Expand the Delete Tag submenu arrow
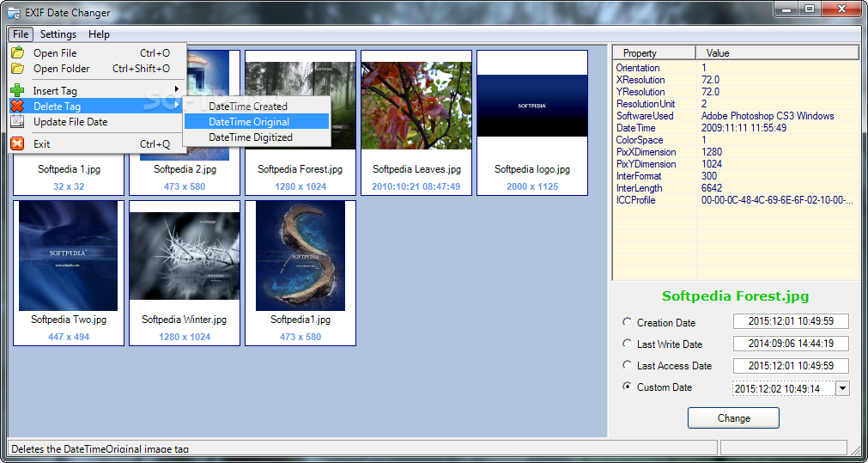This screenshot has width=868, height=463. tap(177, 105)
